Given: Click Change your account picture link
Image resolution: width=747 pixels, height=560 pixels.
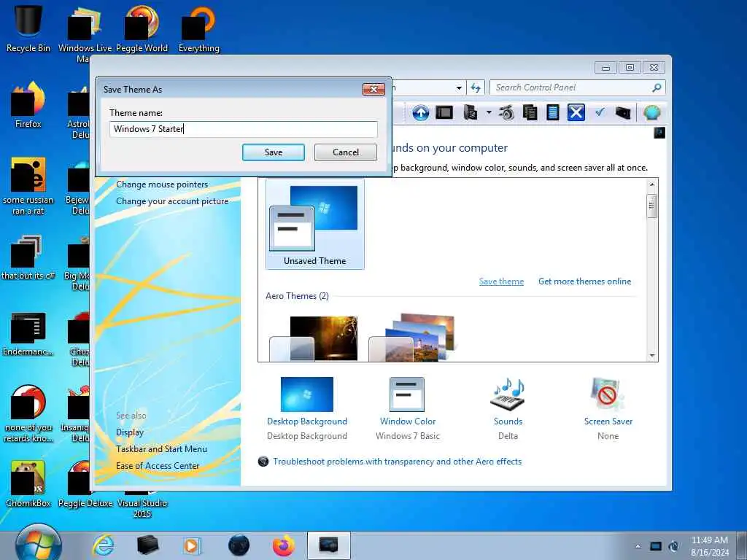Looking at the screenshot, I should click(172, 201).
